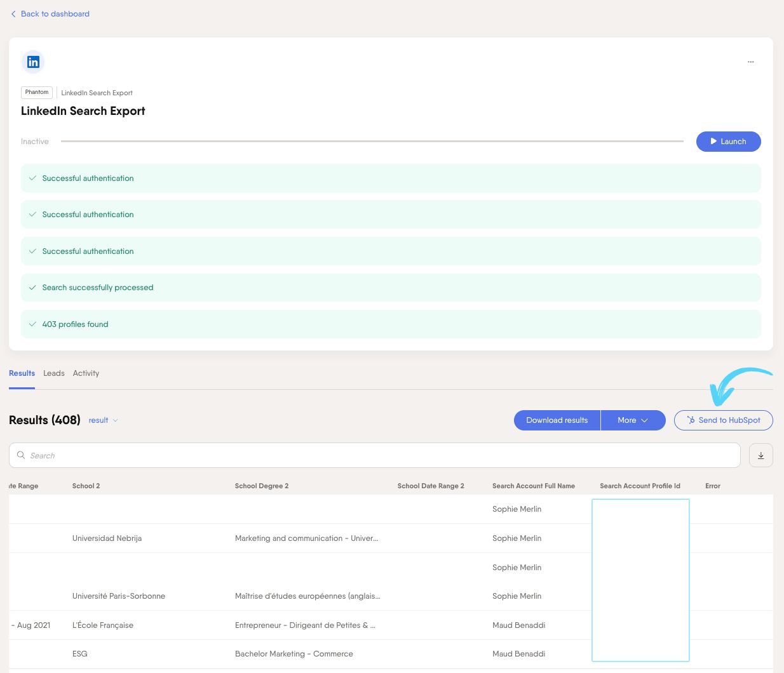The height and width of the screenshot is (673, 784).
Task: Open the Activity tab
Action: [x=86, y=373]
